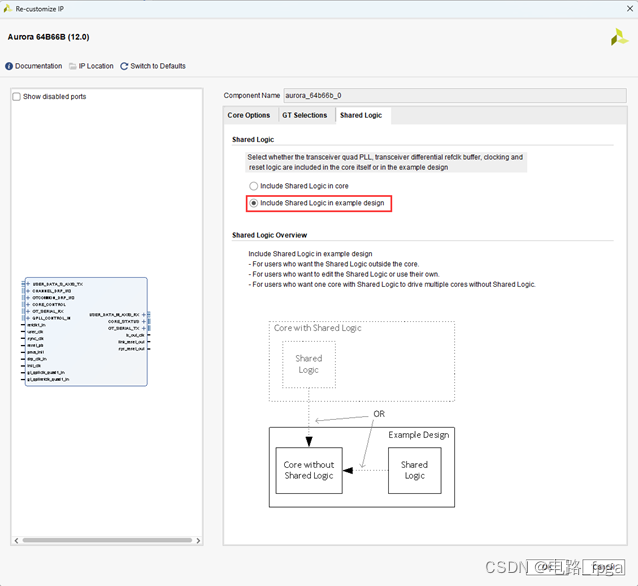Click horizontal scrollbar thumb in port preview

(x=107, y=540)
